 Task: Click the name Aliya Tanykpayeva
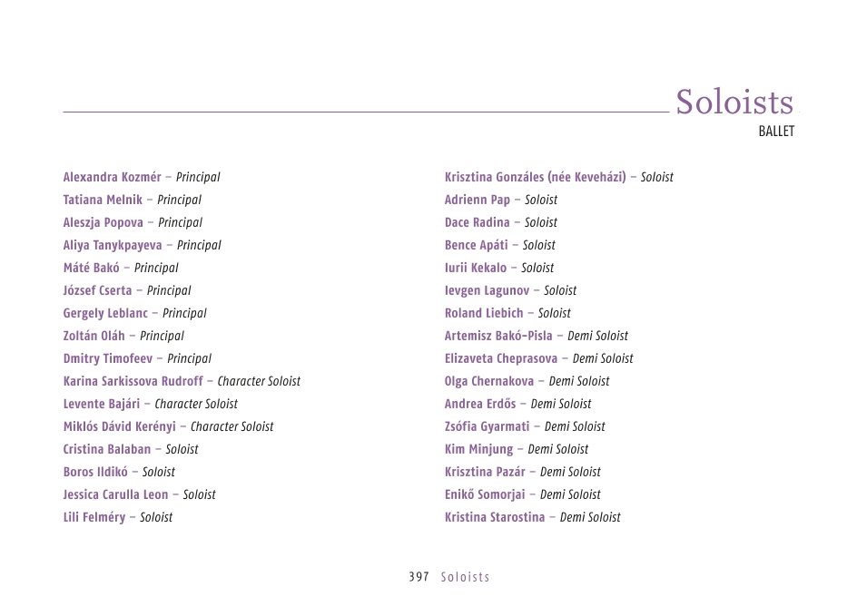coord(113,245)
